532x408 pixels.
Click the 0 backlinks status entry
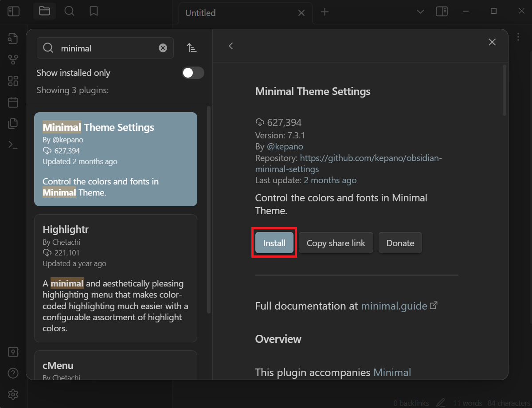tap(411, 403)
